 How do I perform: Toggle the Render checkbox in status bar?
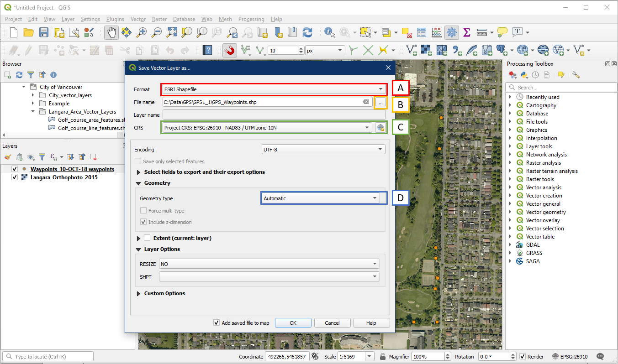coord(523,357)
